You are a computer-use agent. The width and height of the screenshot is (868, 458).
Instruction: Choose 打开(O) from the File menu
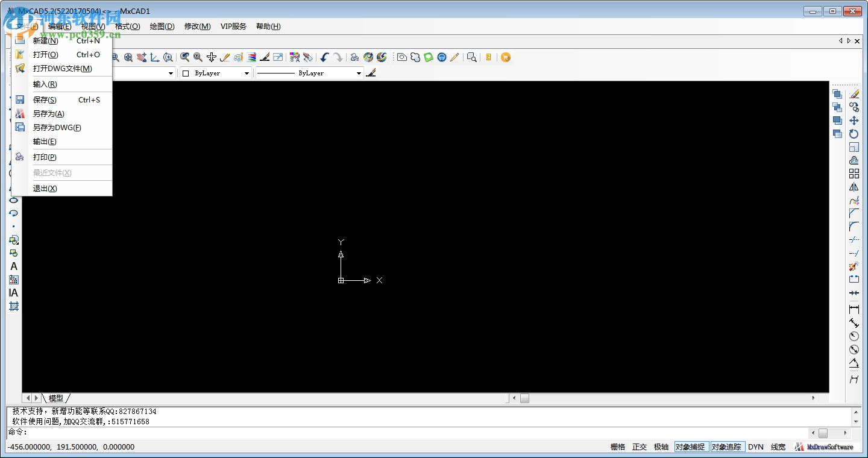61,55
